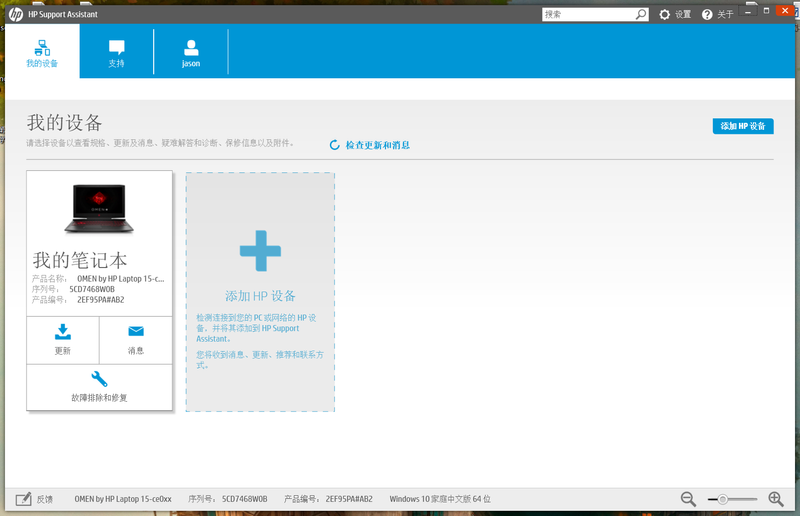Screen dimensions: 800x516
Task: Click the 添加 HP 设备 blue button
Action: (743, 126)
